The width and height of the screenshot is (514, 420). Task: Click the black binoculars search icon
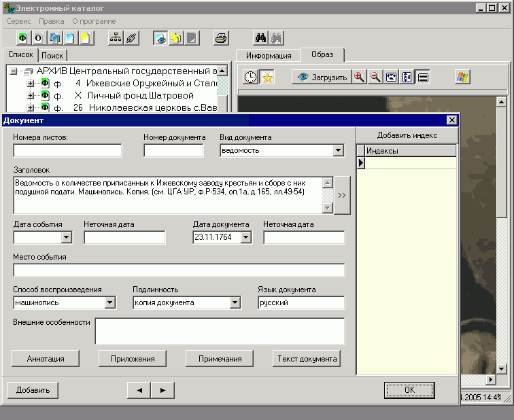click(x=260, y=38)
